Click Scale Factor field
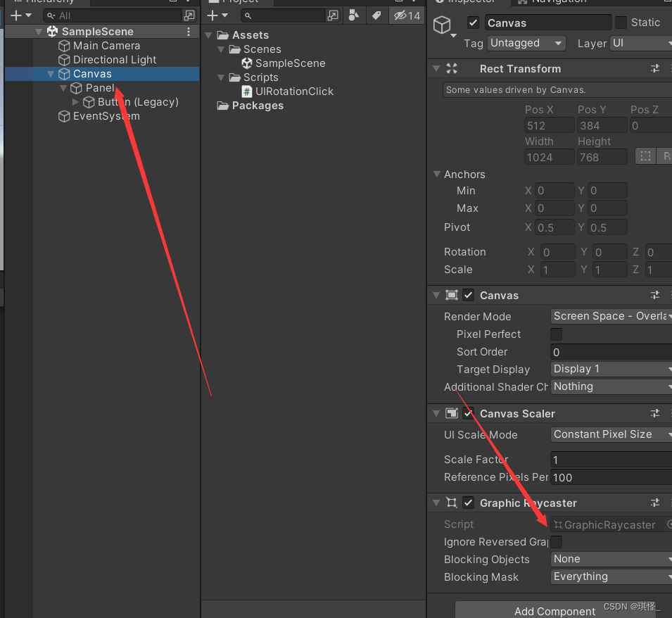 click(x=611, y=460)
